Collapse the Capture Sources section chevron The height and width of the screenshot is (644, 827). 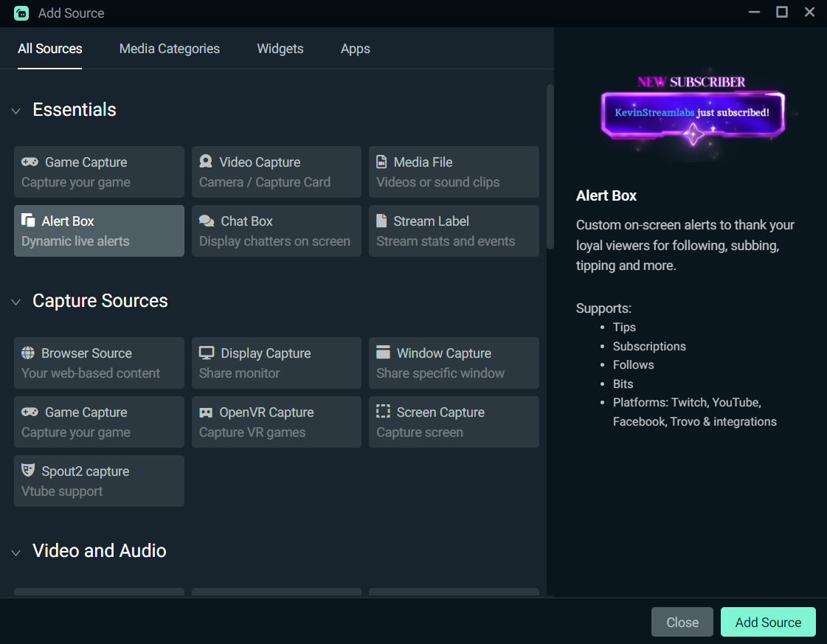pos(15,302)
